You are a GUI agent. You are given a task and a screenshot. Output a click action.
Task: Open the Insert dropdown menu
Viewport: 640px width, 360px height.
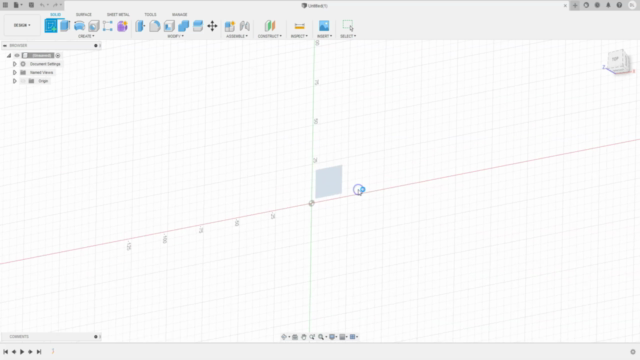tap(324, 36)
